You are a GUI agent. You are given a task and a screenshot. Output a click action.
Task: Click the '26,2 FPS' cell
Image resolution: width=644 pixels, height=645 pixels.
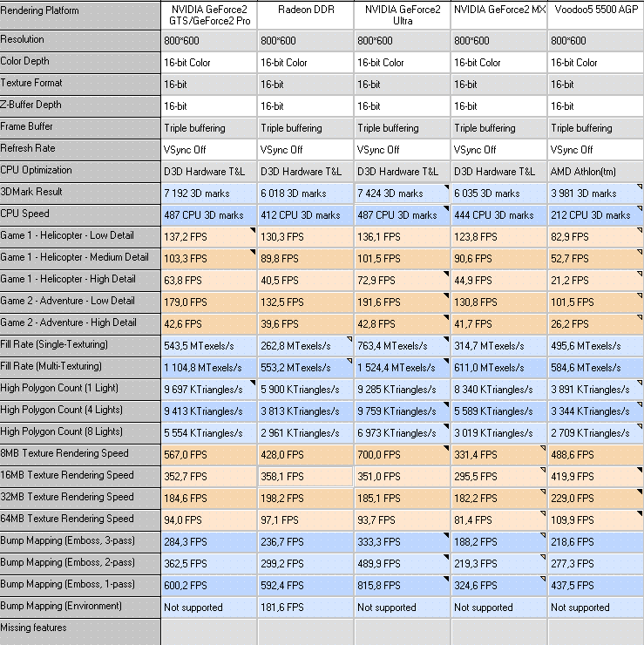coord(596,324)
